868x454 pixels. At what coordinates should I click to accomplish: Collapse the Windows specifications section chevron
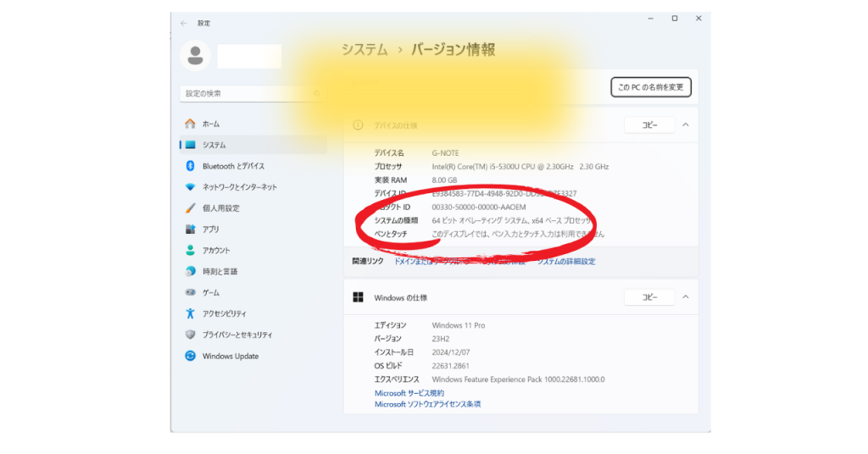tap(685, 297)
